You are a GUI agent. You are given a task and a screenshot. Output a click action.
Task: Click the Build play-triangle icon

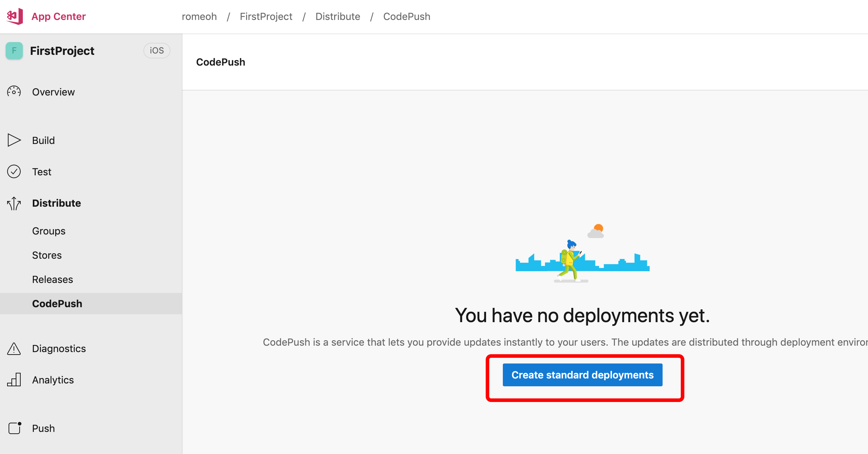pyautogui.click(x=14, y=140)
